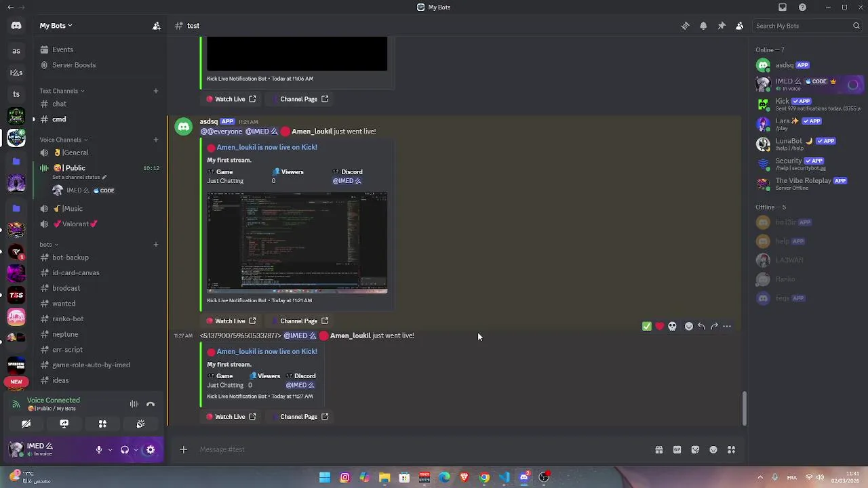Toggle noise suppression waveform icon
This screenshot has width=868, height=488.
[134, 405]
